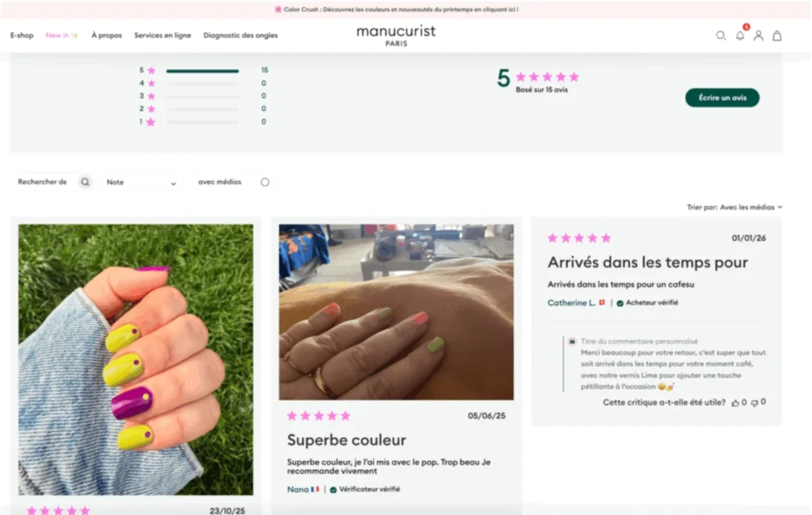Click the French flag beside Nana
This screenshot has width=812, height=515.
click(x=315, y=489)
